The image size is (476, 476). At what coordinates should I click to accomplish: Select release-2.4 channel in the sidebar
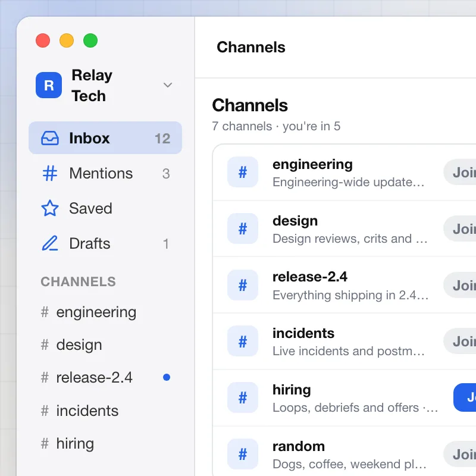[105, 378]
